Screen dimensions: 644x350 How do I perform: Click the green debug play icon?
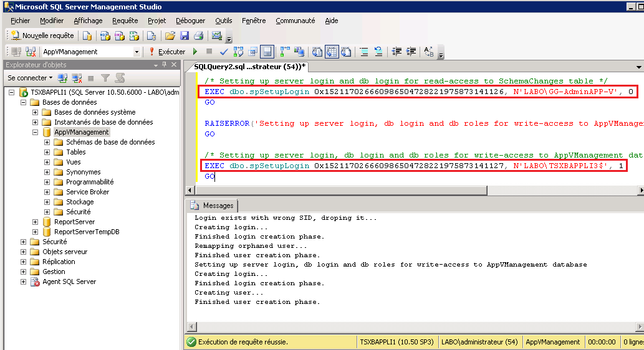tap(196, 52)
